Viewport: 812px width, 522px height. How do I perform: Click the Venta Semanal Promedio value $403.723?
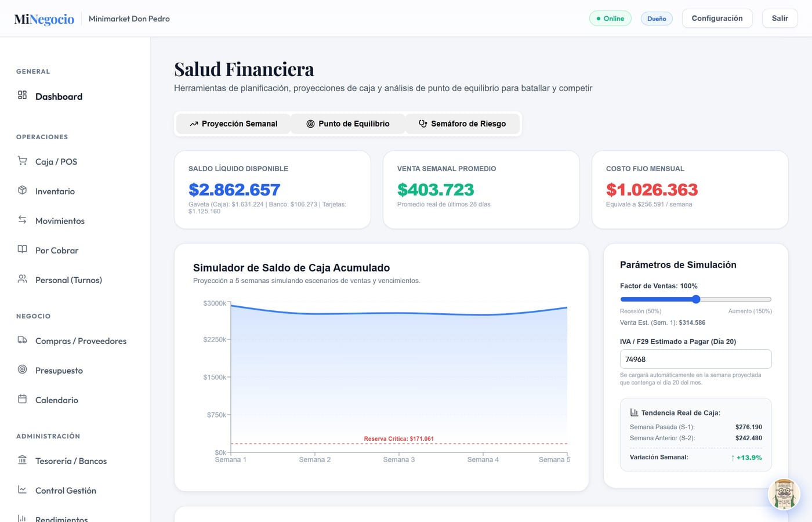(x=436, y=190)
